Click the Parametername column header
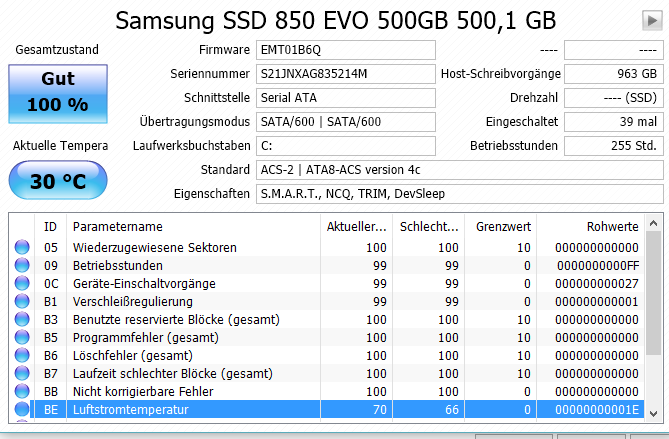Viewport: 669px width, 439px height. [x=193, y=227]
